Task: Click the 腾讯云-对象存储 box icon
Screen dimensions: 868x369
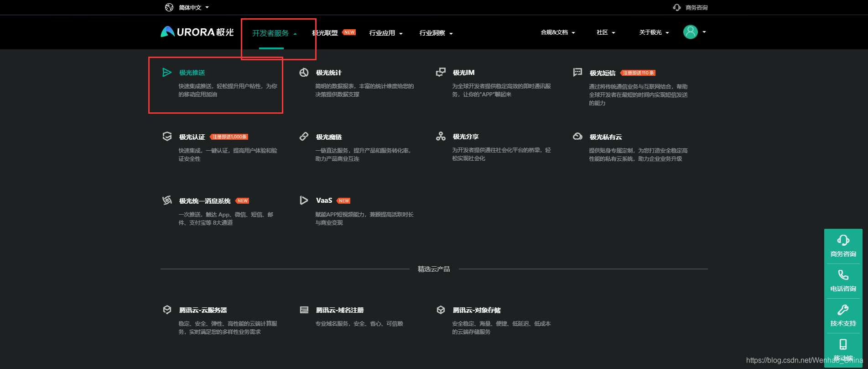Action: click(441, 310)
